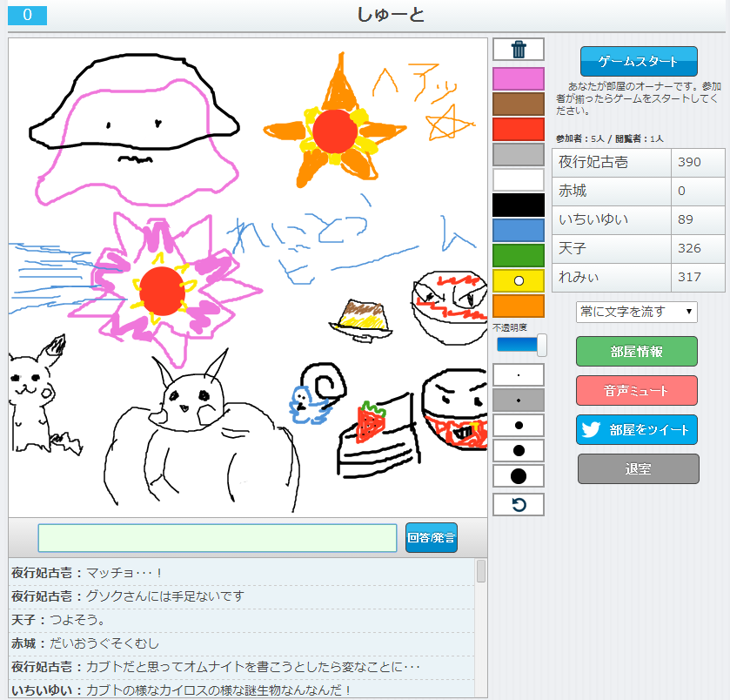Image resolution: width=730 pixels, height=700 pixels.
Task: Clear the canvas with the trash icon
Action: pyautogui.click(x=519, y=50)
